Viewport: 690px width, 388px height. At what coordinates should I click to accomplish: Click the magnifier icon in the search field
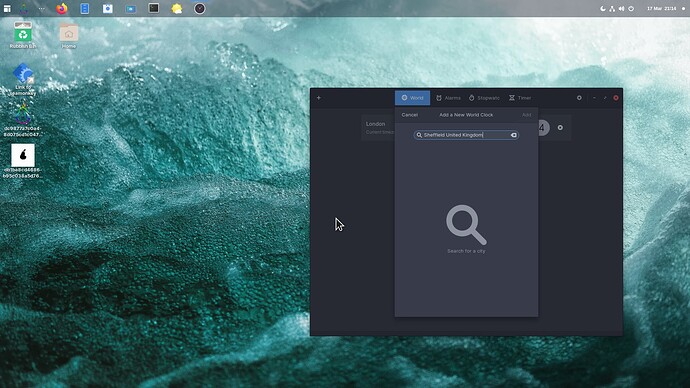(419, 135)
